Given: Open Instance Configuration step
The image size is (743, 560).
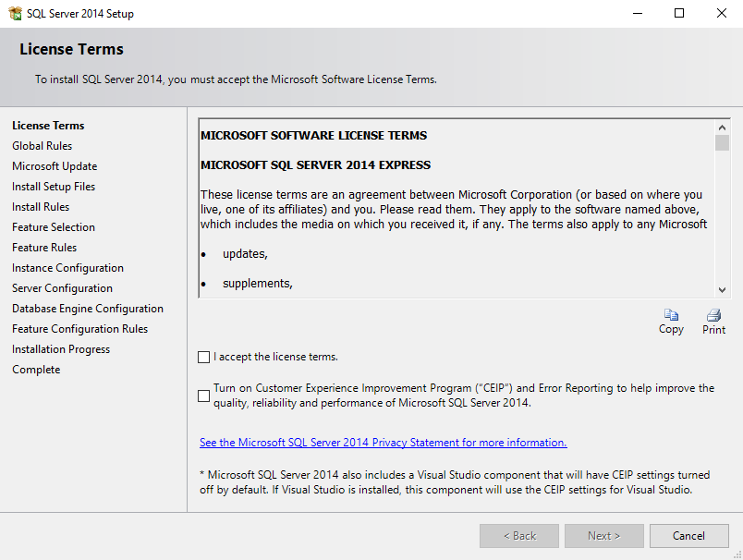Looking at the screenshot, I should click(x=67, y=268).
